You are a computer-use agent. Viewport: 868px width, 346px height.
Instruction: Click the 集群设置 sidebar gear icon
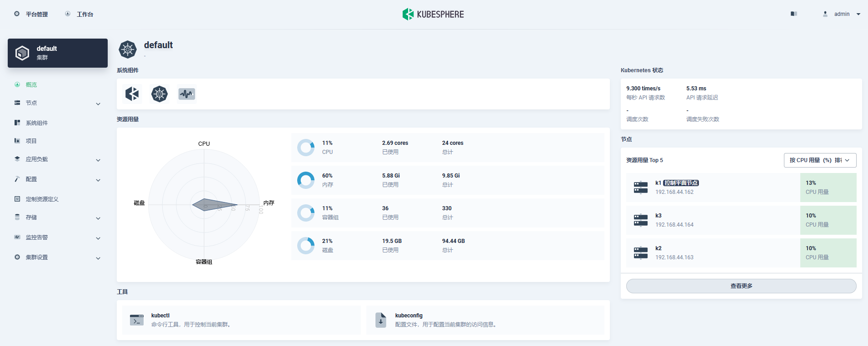point(17,257)
